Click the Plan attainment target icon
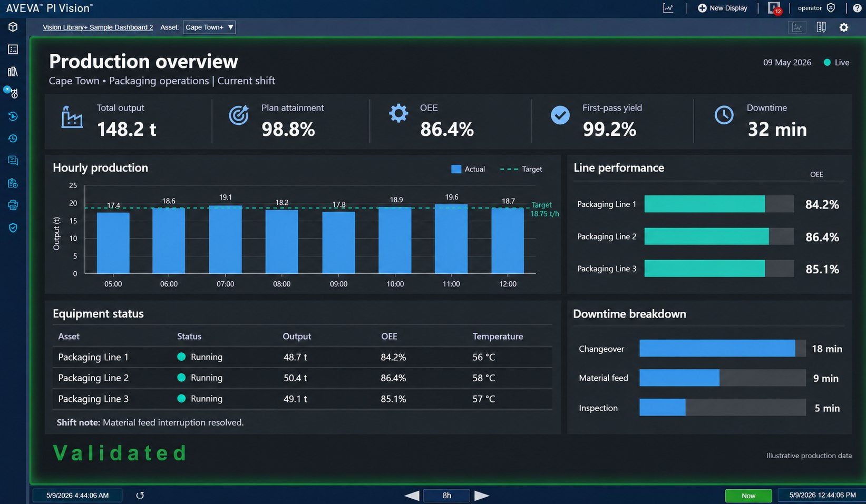Image resolution: width=866 pixels, height=504 pixels. pos(239,115)
